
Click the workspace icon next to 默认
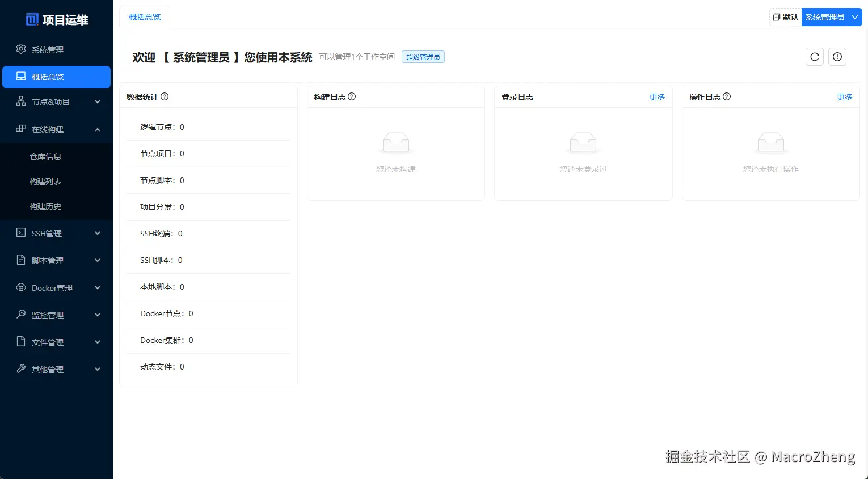pyautogui.click(x=777, y=17)
